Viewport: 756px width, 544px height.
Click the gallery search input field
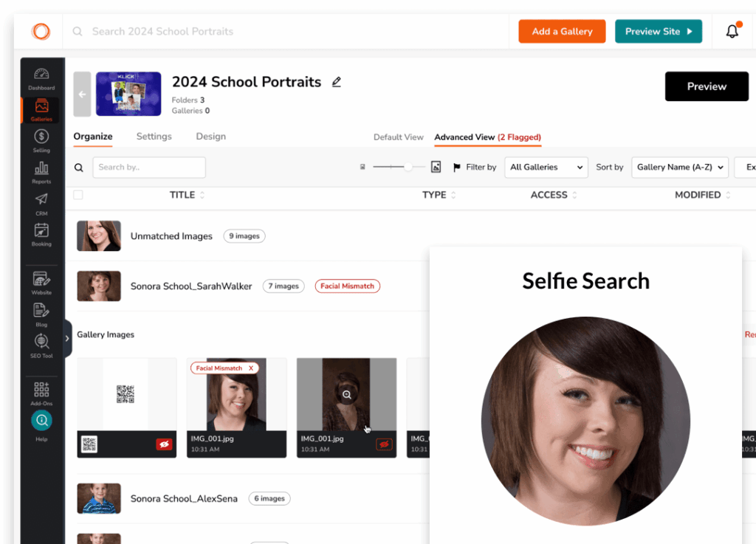point(149,168)
